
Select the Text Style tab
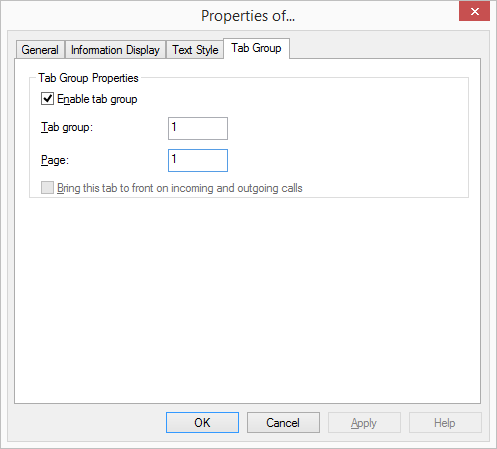pyautogui.click(x=195, y=50)
